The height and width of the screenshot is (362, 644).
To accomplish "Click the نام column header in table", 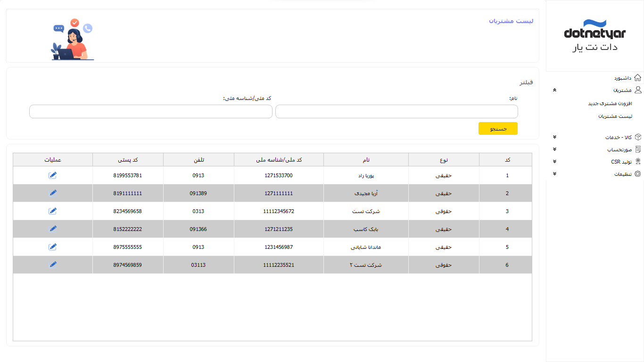I will [x=366, y=160].
